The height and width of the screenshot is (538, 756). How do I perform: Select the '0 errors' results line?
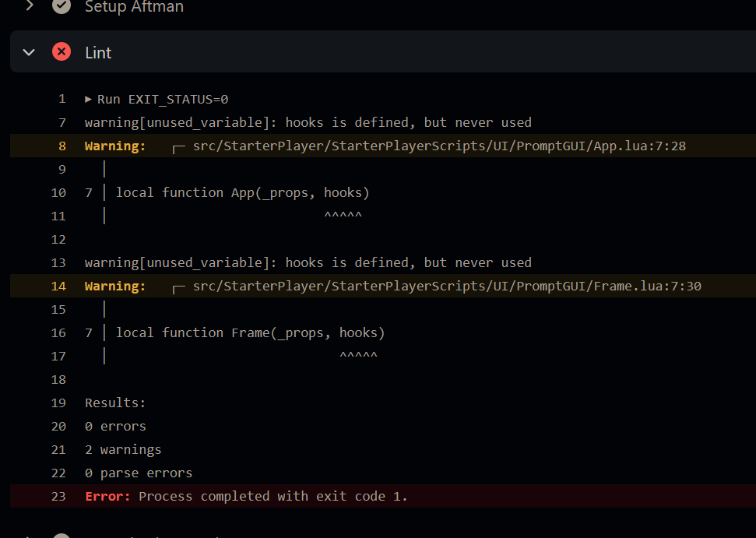114,426
